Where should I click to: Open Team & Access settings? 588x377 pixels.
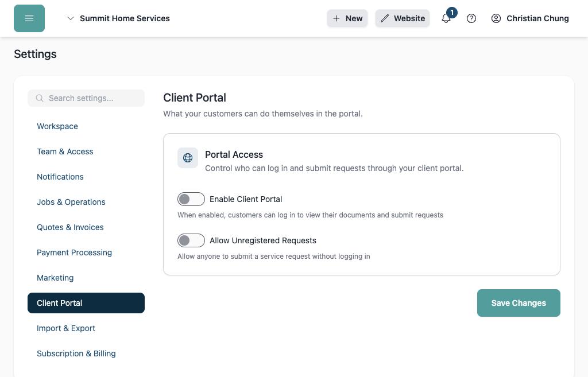pos(65,151)
